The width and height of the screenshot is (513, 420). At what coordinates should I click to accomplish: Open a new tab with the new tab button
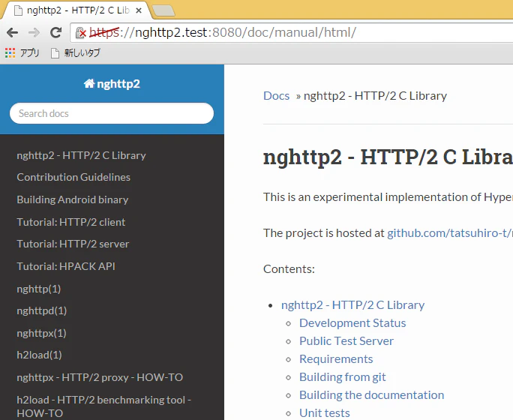click(163, 10)
